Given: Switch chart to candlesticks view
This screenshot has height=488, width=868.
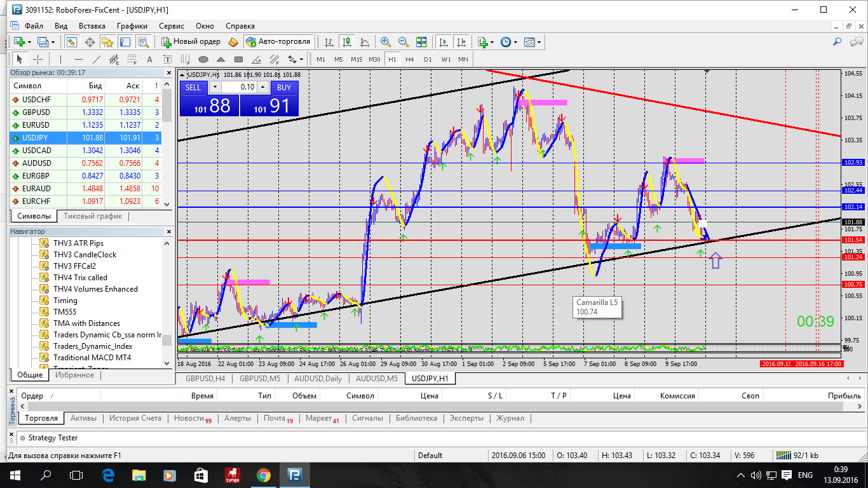Looking at the screenshot, I should click(347, 42).
